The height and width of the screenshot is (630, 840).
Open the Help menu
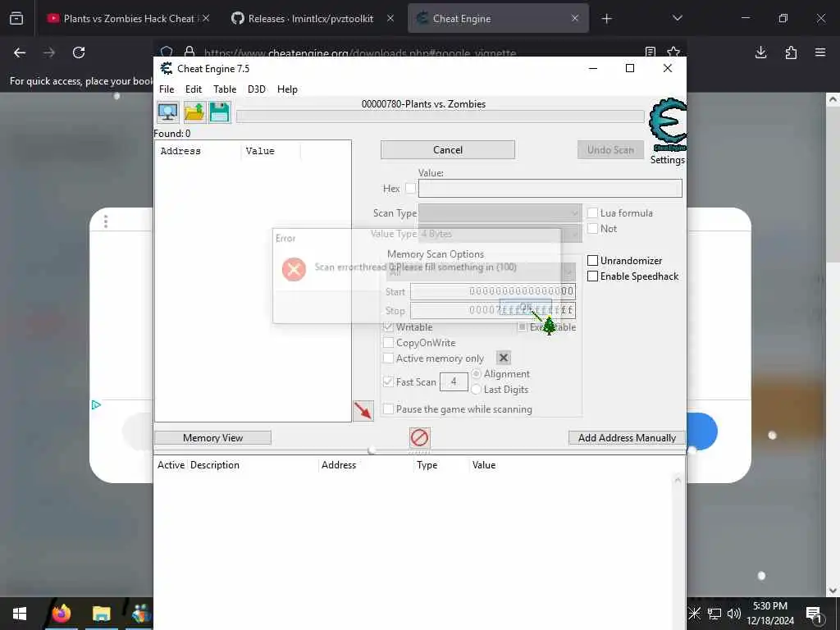[x=287, y=89]
